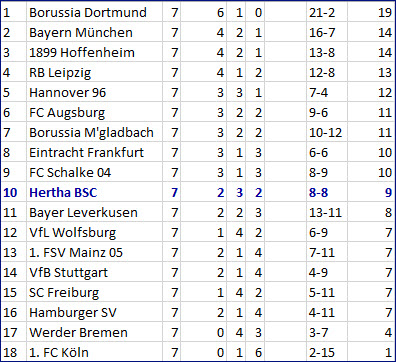
Task: Click the 1. FSV Mainz 05 cell
Action: [94, 253]
